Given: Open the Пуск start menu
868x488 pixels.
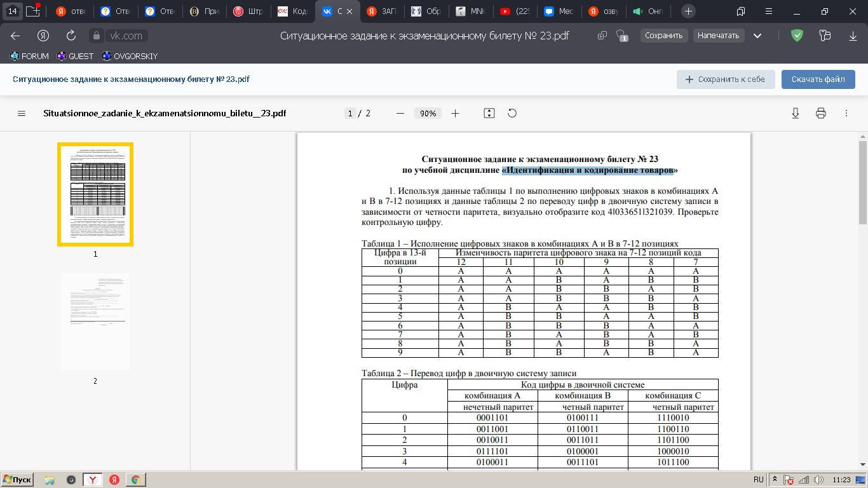Looking at the screenshot, I should (17, 480).
